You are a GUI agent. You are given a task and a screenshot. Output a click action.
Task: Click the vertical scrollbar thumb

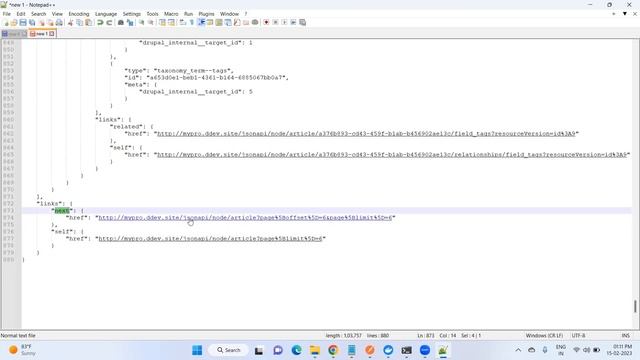click(x=635, y=306)
